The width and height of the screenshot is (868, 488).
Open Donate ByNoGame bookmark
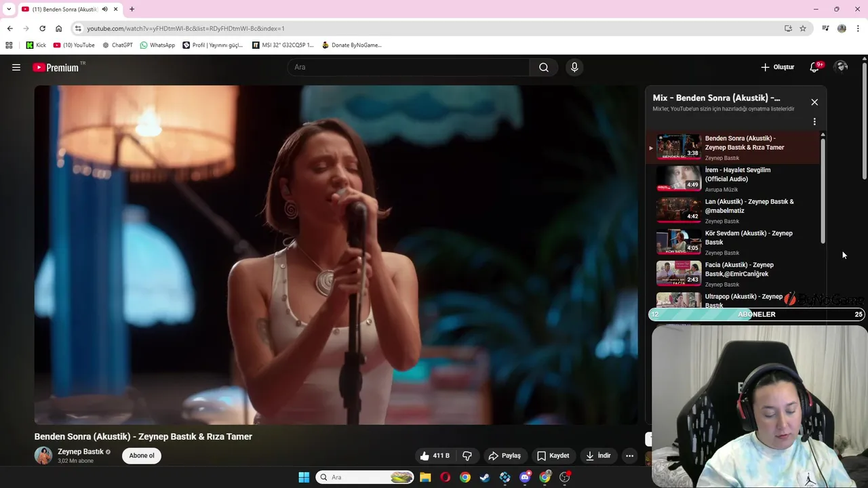tap(351, 45)
